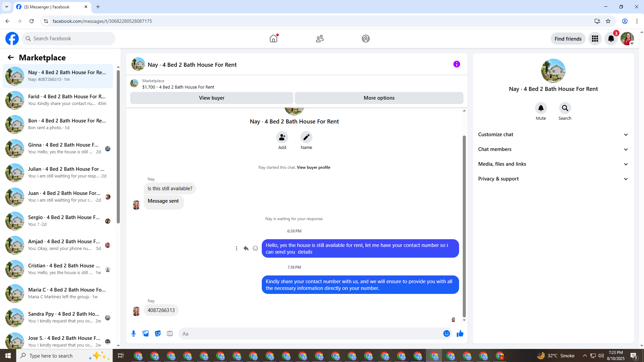Reload the browser page
Image resolution: width=644 pixels, height=362 pixels.
point(32,21)
